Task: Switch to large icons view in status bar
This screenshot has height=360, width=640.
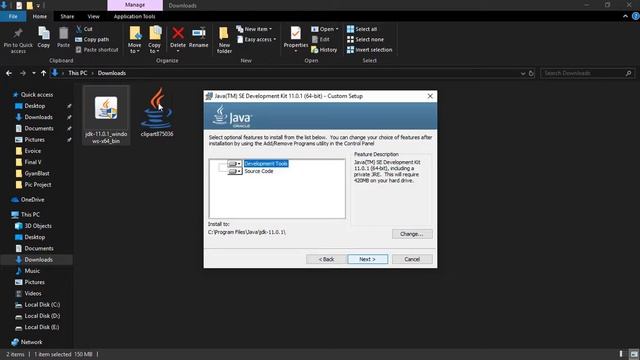Action: tap(633, 354)
